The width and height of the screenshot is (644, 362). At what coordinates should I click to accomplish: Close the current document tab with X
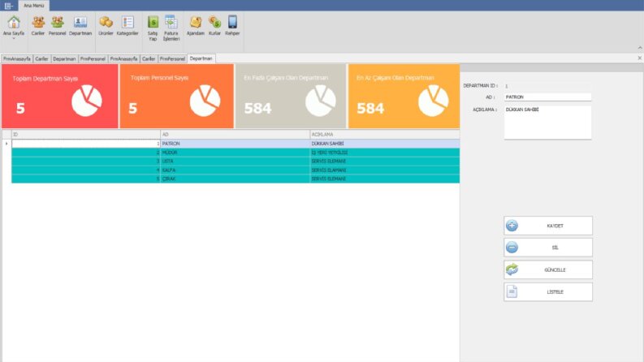639,58
